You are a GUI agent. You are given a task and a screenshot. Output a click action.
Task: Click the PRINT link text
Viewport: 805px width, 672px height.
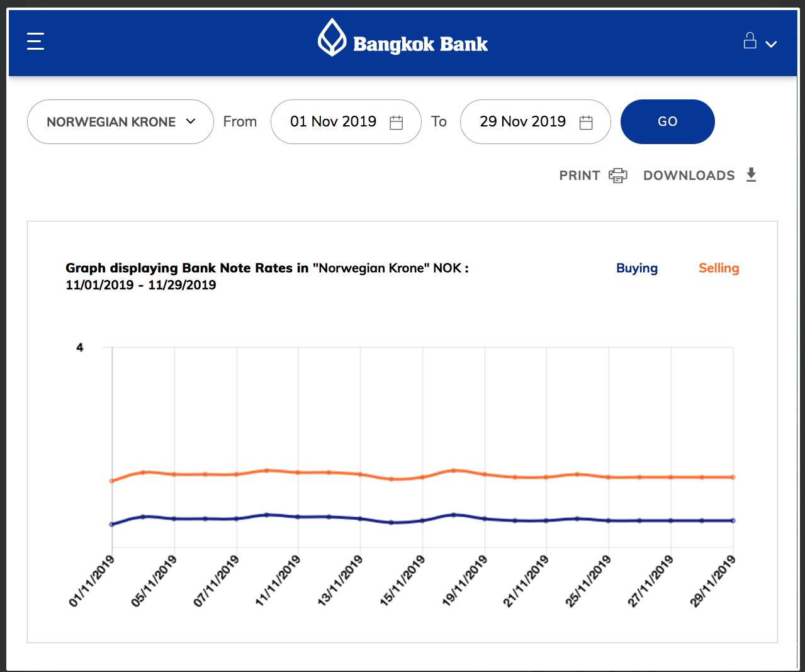579,176
